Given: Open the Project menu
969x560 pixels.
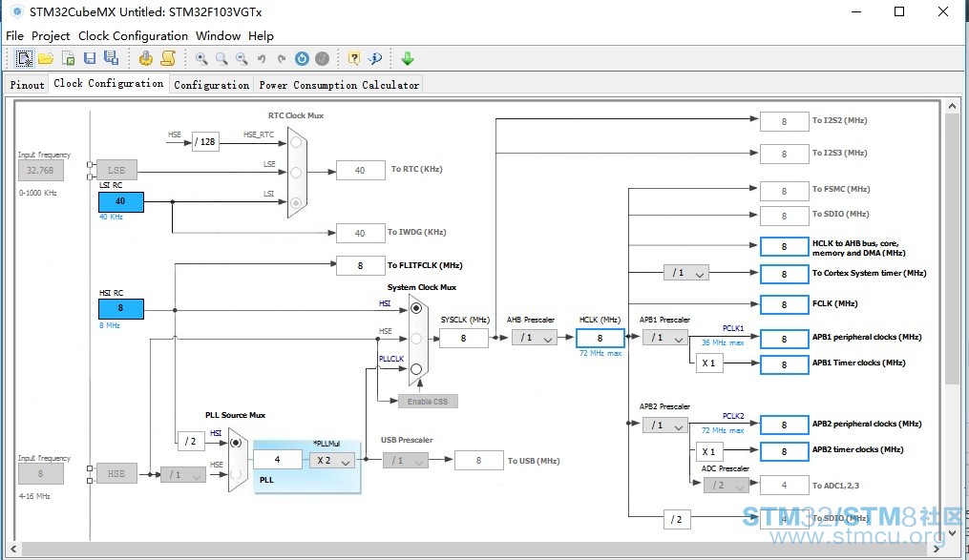Looking at the screenshot, I should pos(51,36).
